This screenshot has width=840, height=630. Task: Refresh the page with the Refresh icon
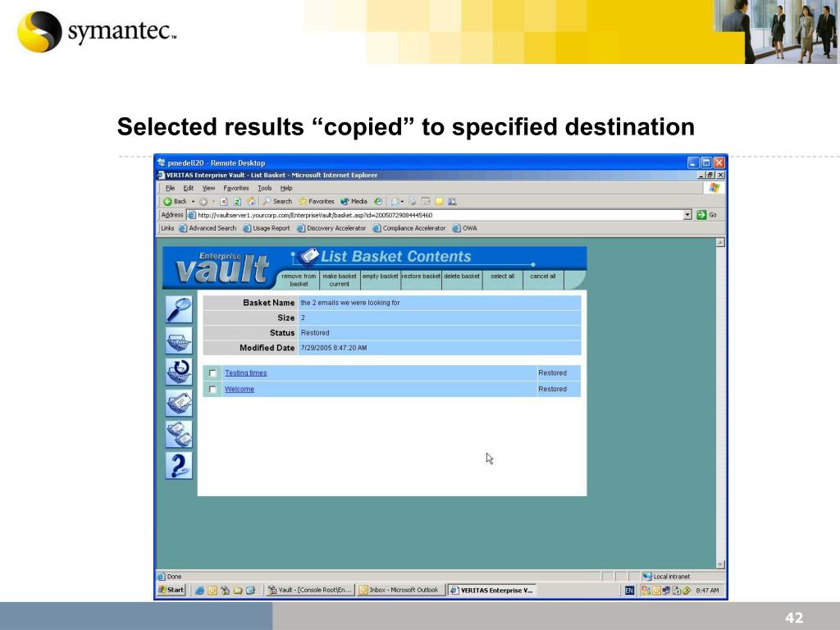(237, 202)
